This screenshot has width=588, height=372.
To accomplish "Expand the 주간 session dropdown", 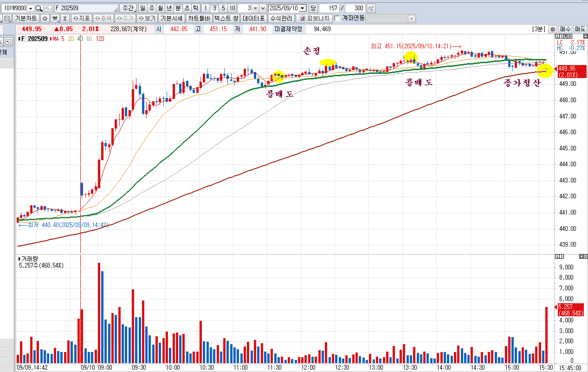I will [128, 8].
